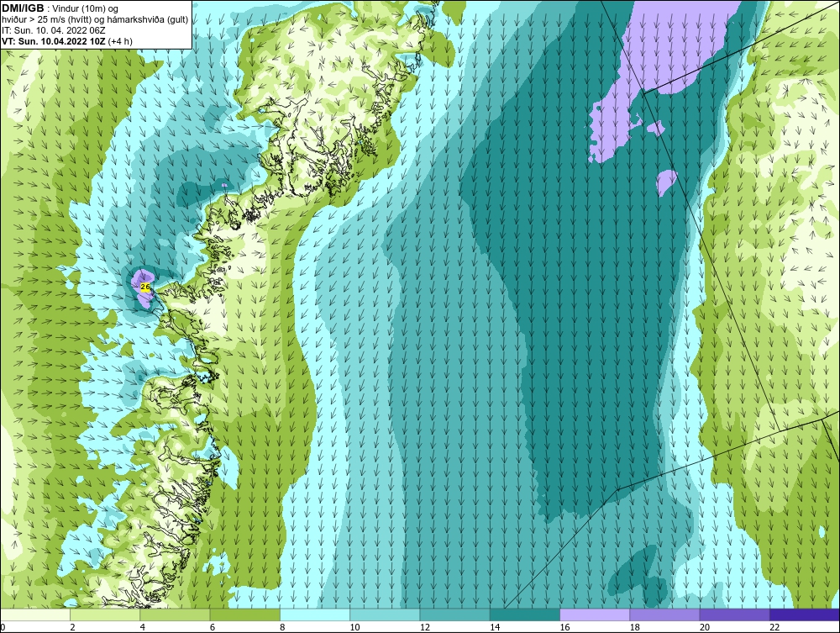Viewport: 840px width, 633px height.
Task: Click legend scale label 6
Action: tap(213, 628)
